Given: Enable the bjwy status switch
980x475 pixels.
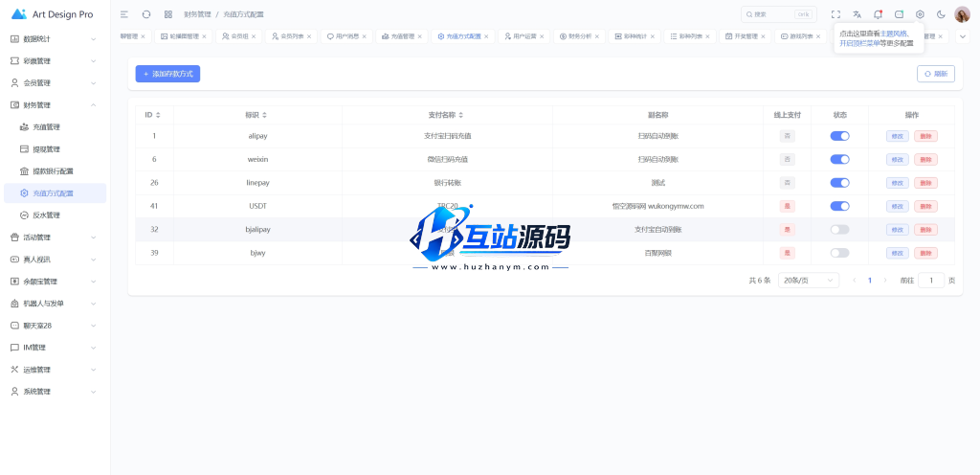Looking at the screenshot, I should coord(839,253).
